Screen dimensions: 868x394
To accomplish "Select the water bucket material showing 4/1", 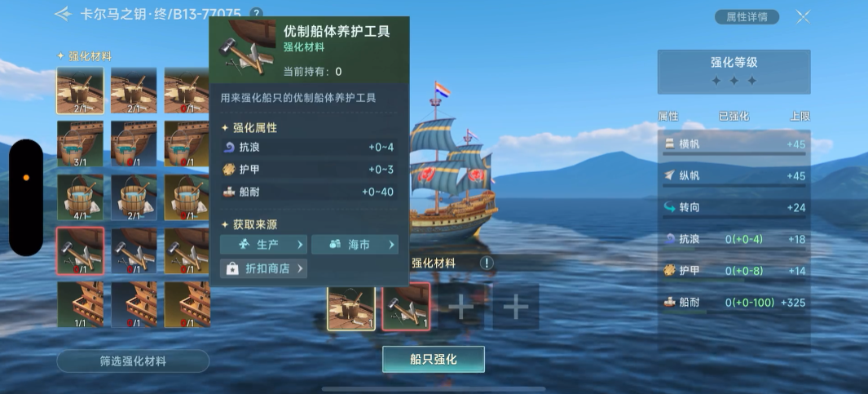I will [80, 197].
